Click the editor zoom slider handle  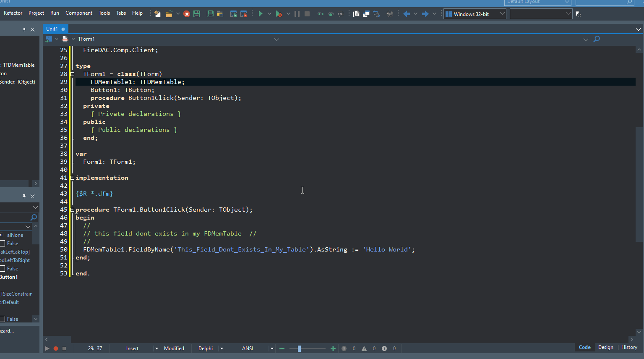[x=299, y=349]
